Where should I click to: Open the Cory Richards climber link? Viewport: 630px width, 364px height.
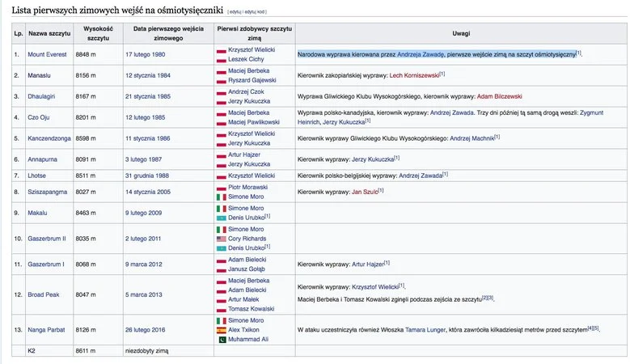tap(247, 239)
